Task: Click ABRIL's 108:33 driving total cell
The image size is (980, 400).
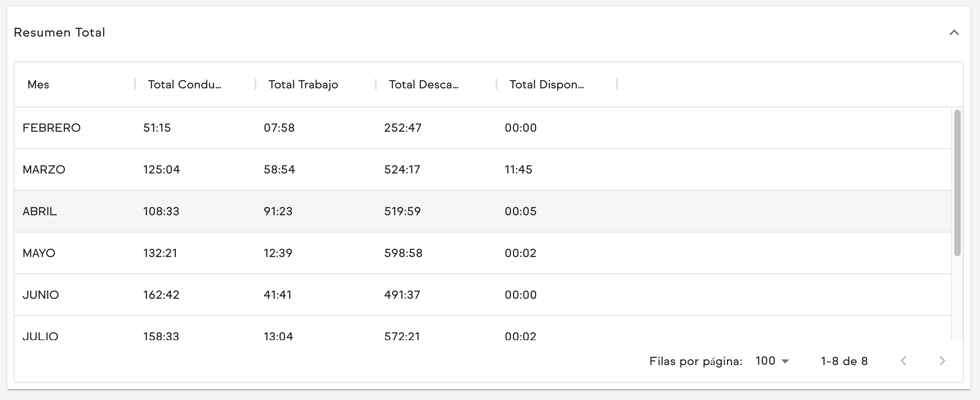Action: point(161,211)
